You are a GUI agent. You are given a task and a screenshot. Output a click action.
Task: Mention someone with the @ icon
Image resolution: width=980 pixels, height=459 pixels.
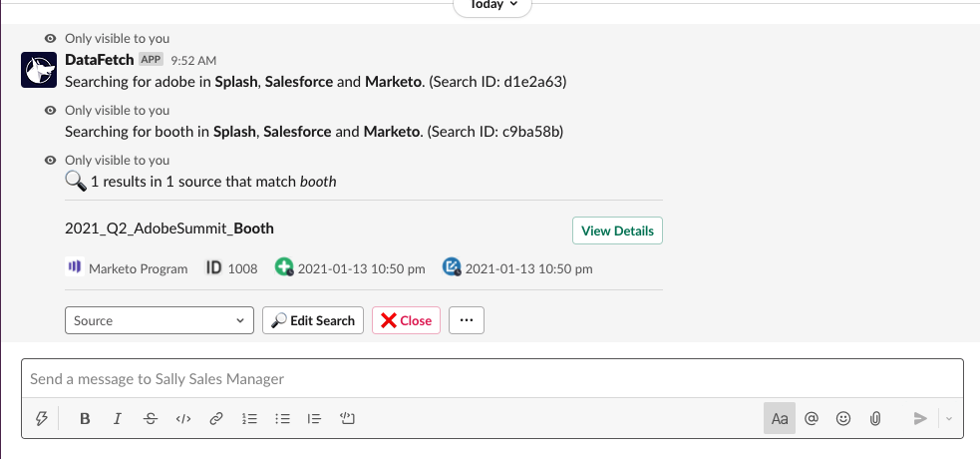[812, 419]
